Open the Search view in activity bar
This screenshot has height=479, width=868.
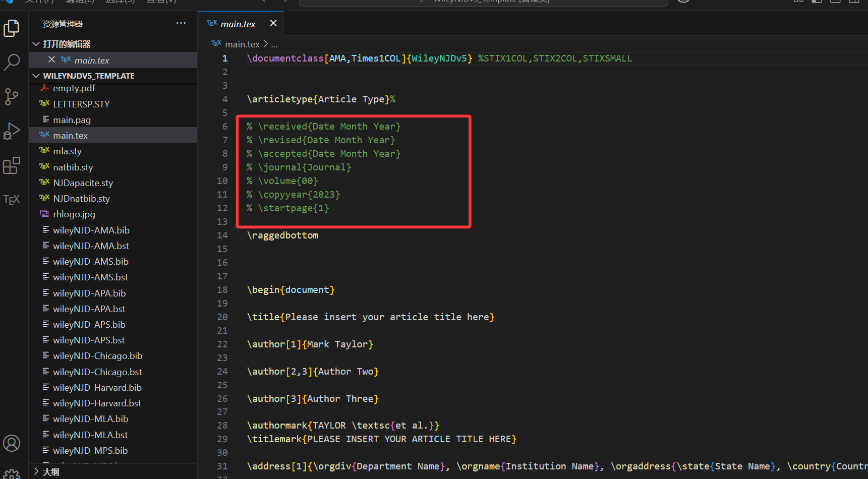(12, 63)
